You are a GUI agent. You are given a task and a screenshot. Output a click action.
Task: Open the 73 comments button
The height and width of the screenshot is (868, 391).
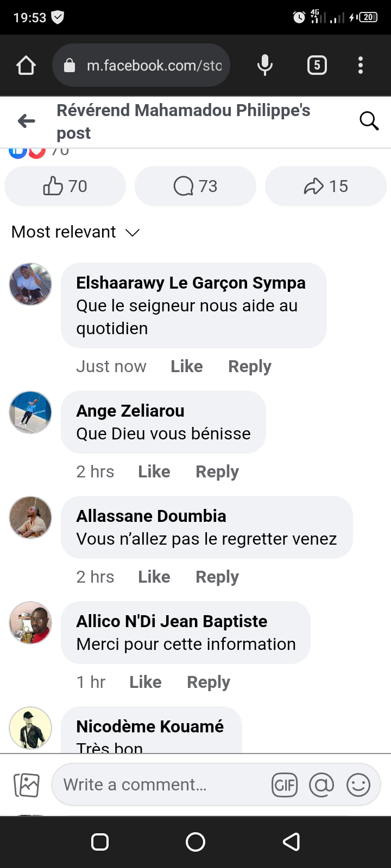pyautogui.click(x=195, y=186)
